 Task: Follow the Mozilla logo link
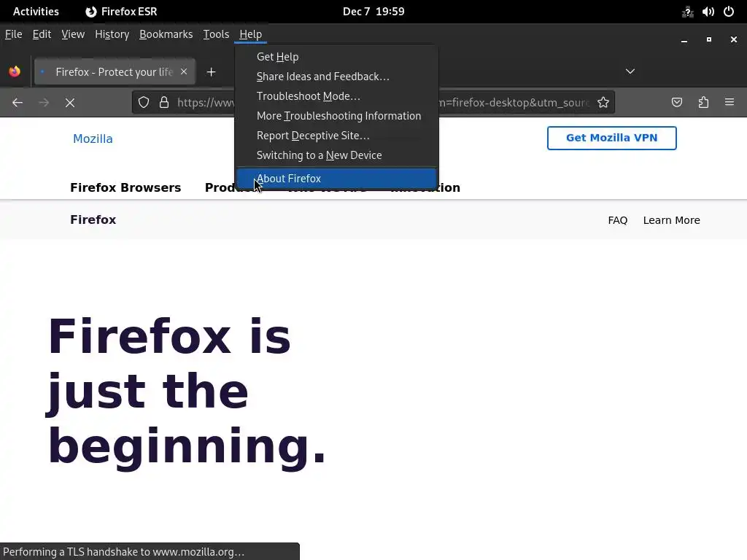[x=93, y=139]
